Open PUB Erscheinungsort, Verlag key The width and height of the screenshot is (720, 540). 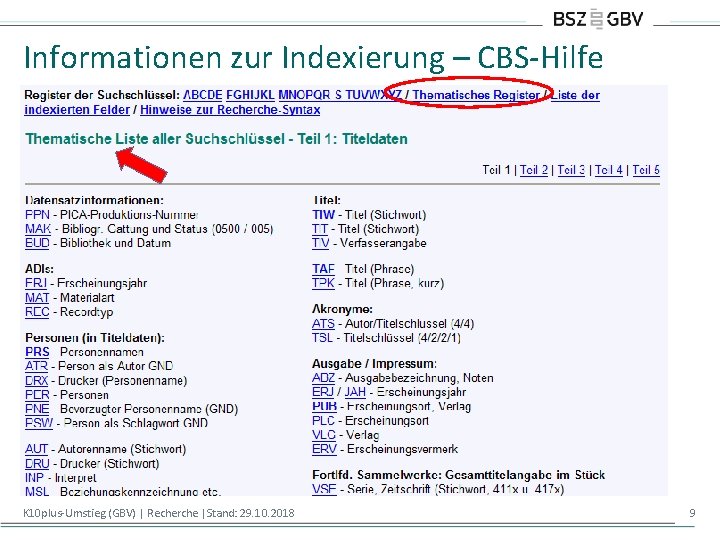(x=324, y=406)
